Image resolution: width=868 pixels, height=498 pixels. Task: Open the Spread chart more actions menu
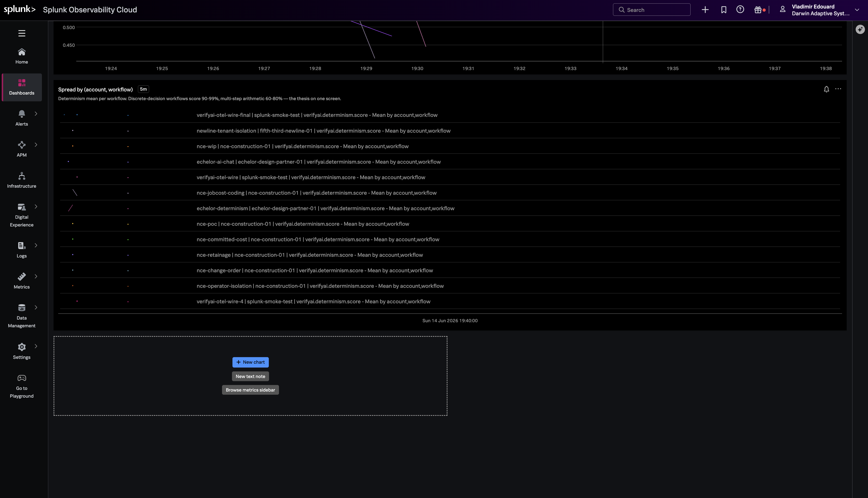pyautogui.click(x=838, y=89)
